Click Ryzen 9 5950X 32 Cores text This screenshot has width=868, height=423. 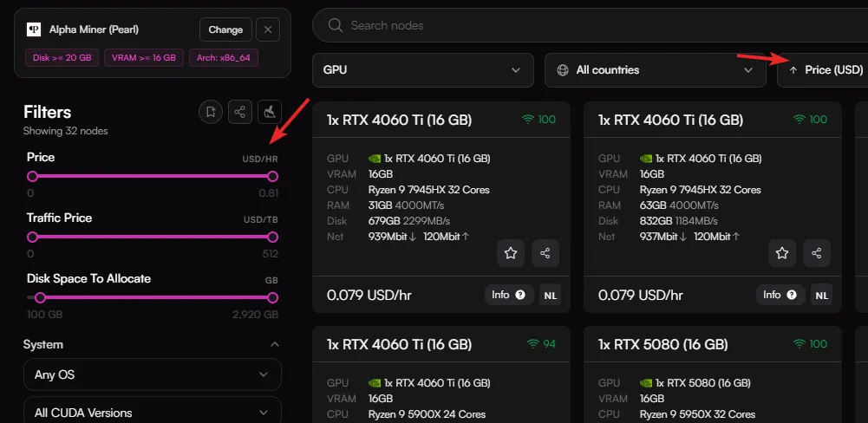pos(697,414)
